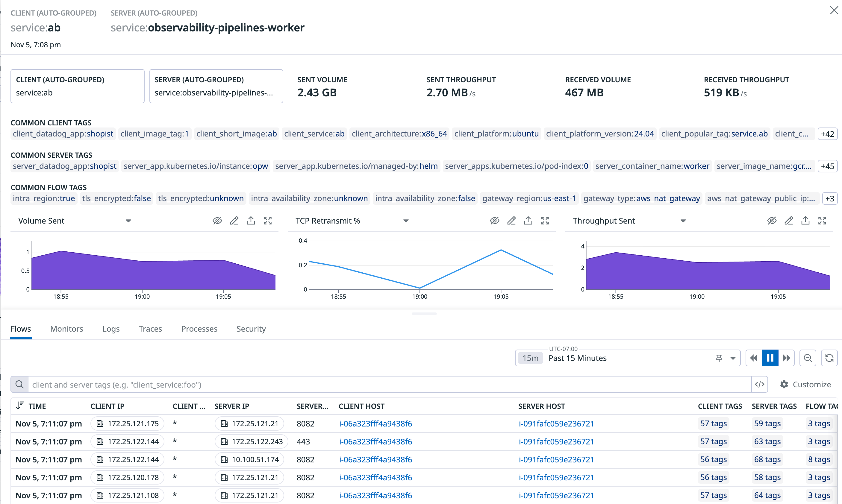Image resolution: width=842 pixels, height=504 pixels.
Task: Open Customize options with the gear icon
Action: 784,384
